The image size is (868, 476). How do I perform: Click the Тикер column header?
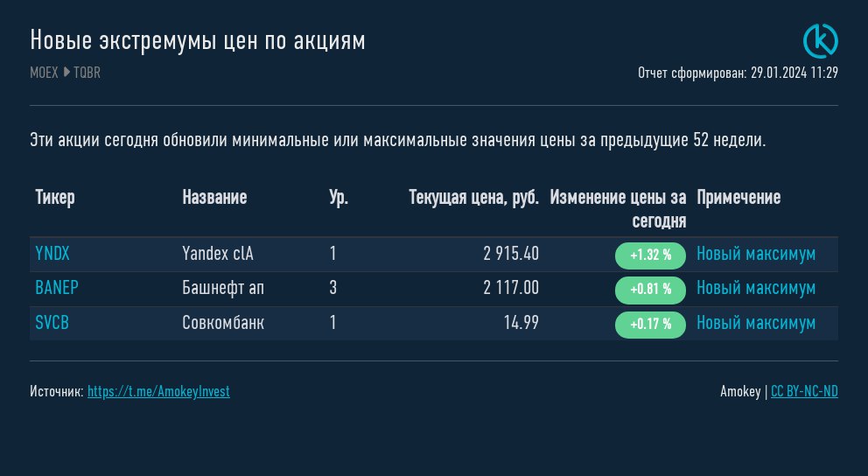tap(55, 198)
